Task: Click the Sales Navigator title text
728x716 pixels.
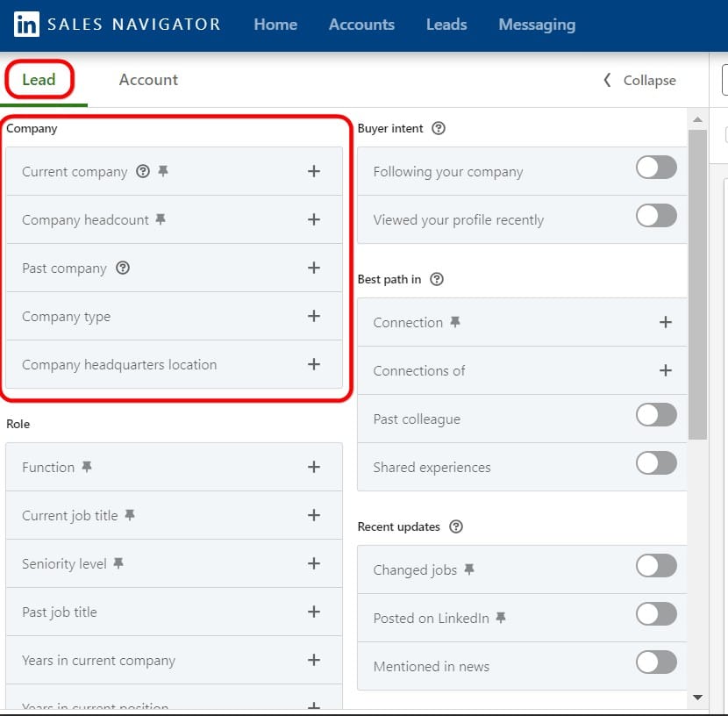Action: point(134,25)
